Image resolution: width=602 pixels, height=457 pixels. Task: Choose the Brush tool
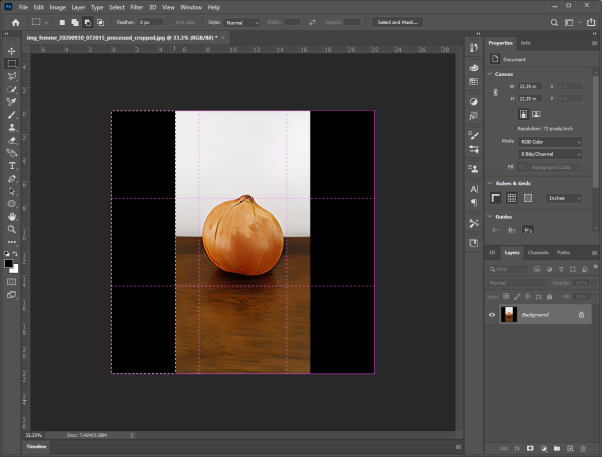(x=12, y=114)
